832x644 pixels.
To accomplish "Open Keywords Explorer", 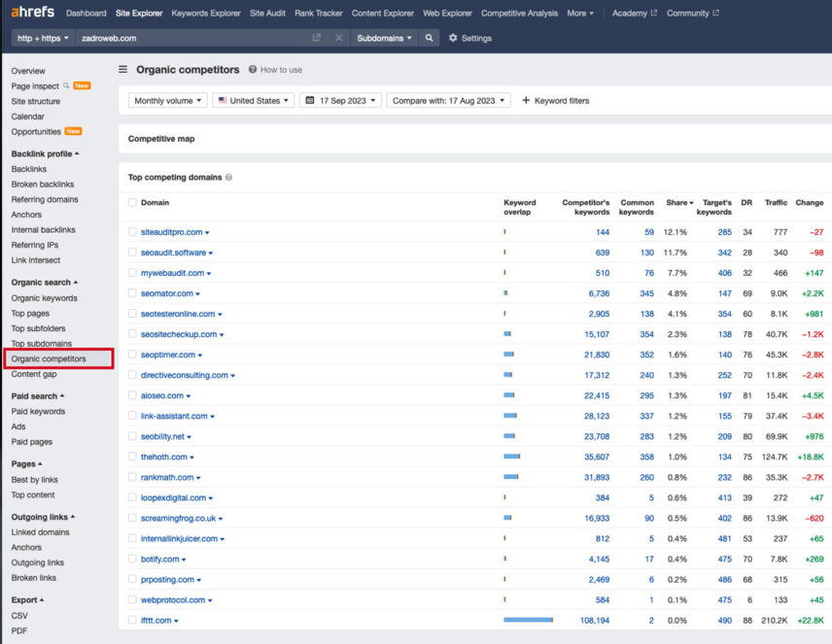I will click(206, 13).
